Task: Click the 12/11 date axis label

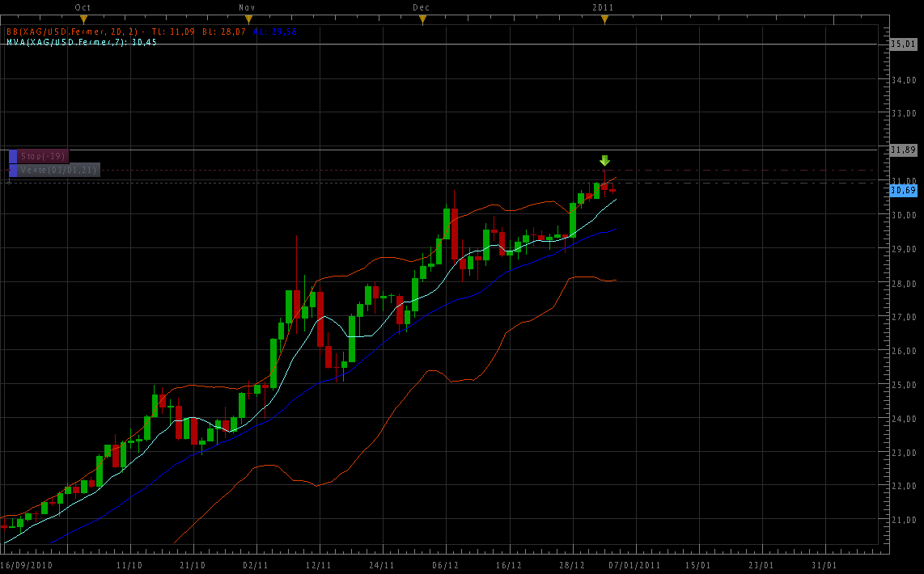Action: [x=319, y=565]
